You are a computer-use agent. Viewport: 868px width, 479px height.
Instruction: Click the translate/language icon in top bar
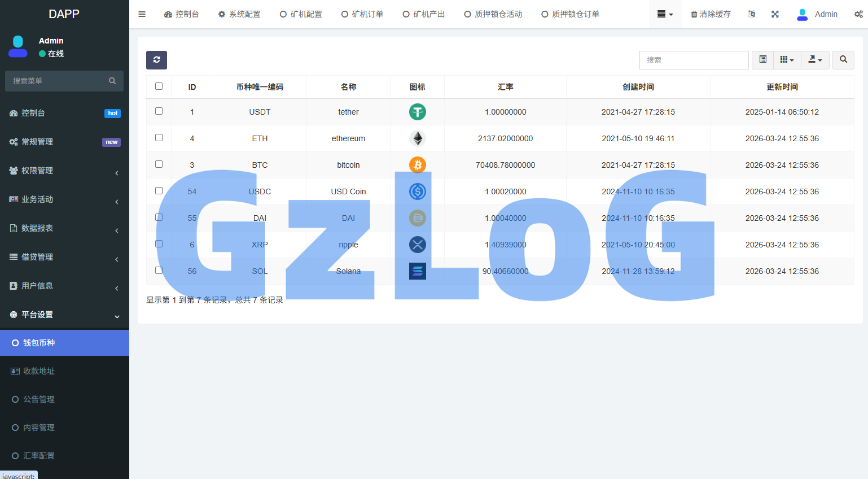pyautogui.click(x=751, y=14)
